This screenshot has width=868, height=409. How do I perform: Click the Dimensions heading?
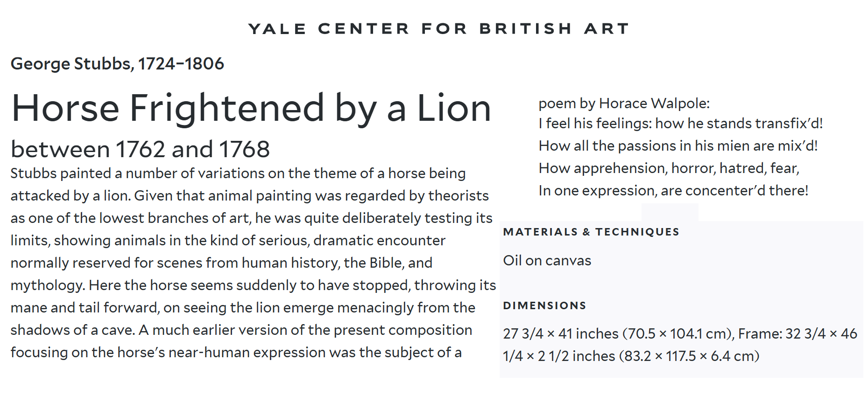point(544,305)
